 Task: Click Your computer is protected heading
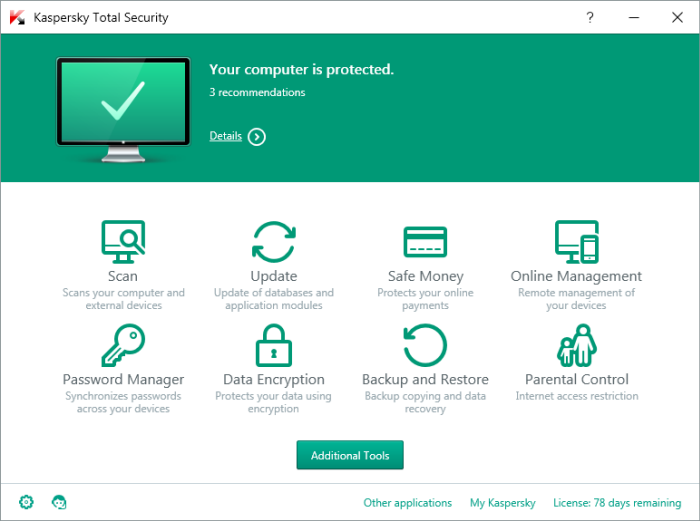click(302, 70)
